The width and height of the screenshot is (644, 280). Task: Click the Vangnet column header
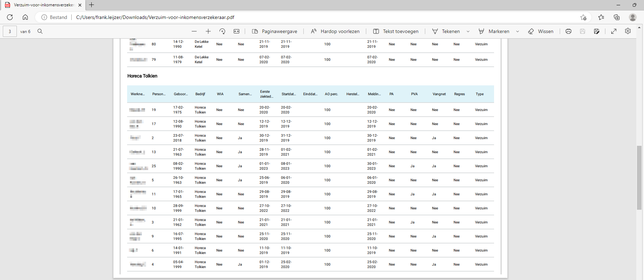click(x=439, y=94)
